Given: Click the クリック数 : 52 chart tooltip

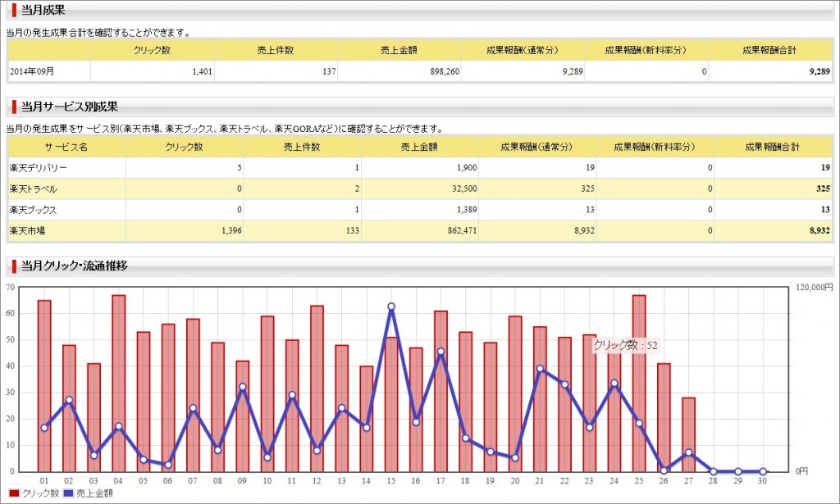Looking at the screenshot, I should pyautogui.click(x=625, y=346).
